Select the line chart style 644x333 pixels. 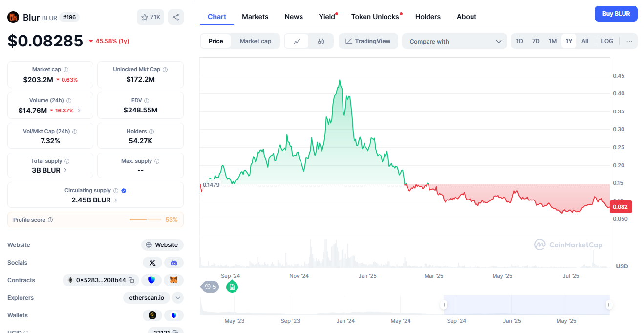click(297, 42)
